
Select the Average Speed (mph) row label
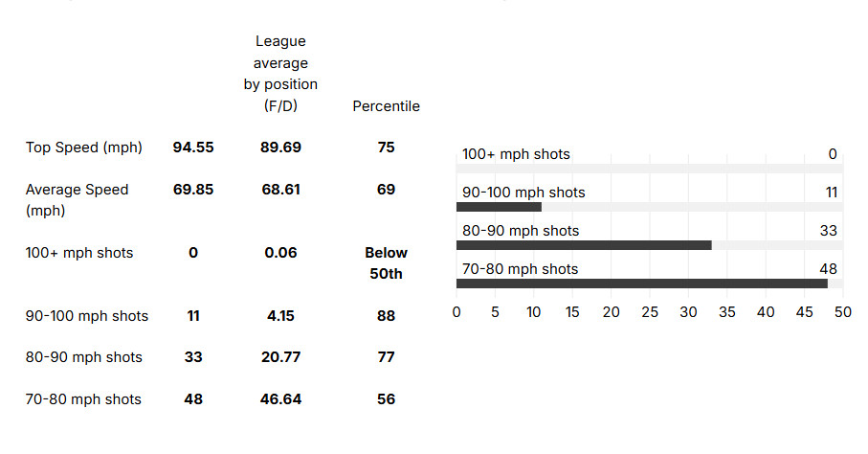click(77, 199)
